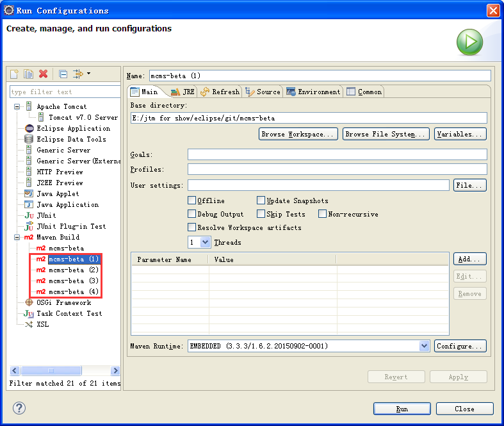504x426 pixels.
Task: Click the Configure... Maven runtime button
Action: coord(460,346)
